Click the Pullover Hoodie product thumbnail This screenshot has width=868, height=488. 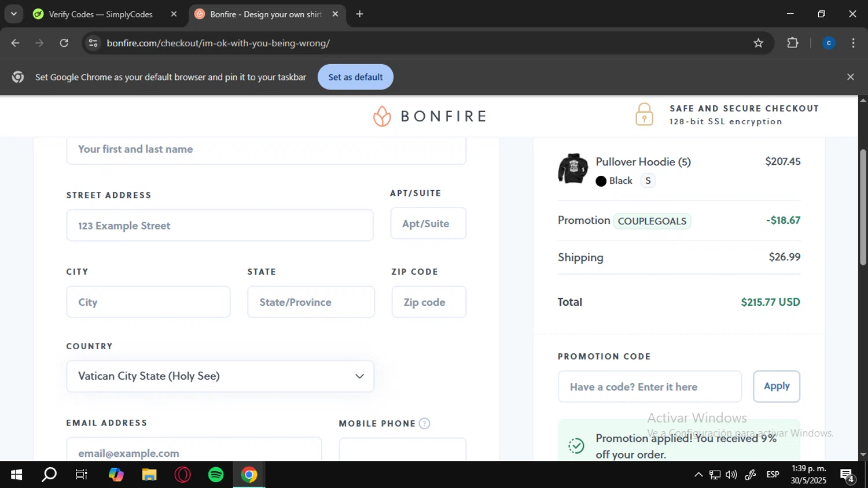[x=572, y=169]
